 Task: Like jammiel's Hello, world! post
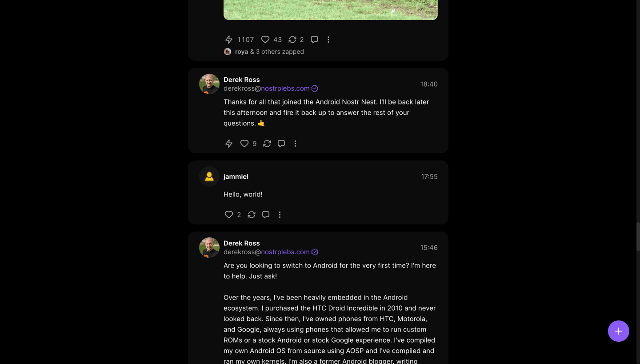coord(229,215)
